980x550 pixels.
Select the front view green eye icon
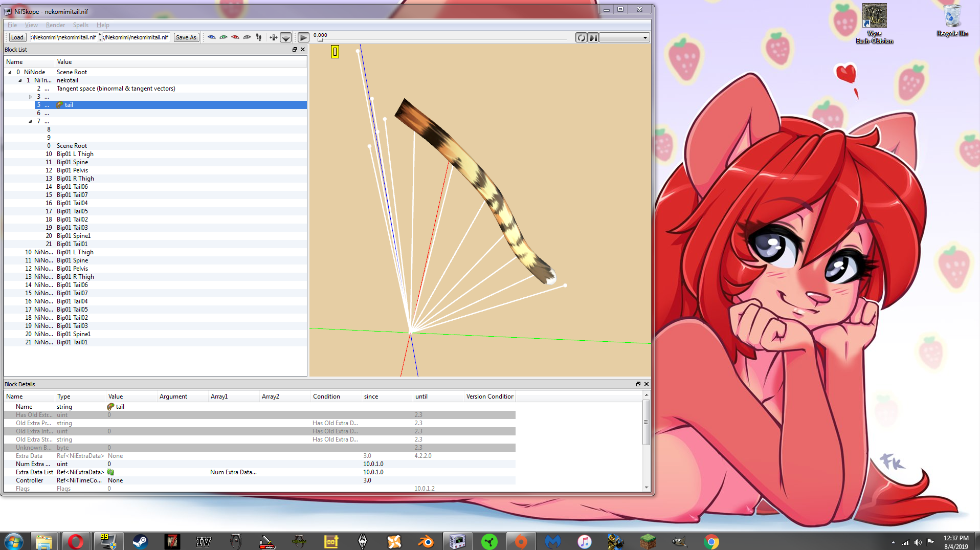click(x=224, y=37)
